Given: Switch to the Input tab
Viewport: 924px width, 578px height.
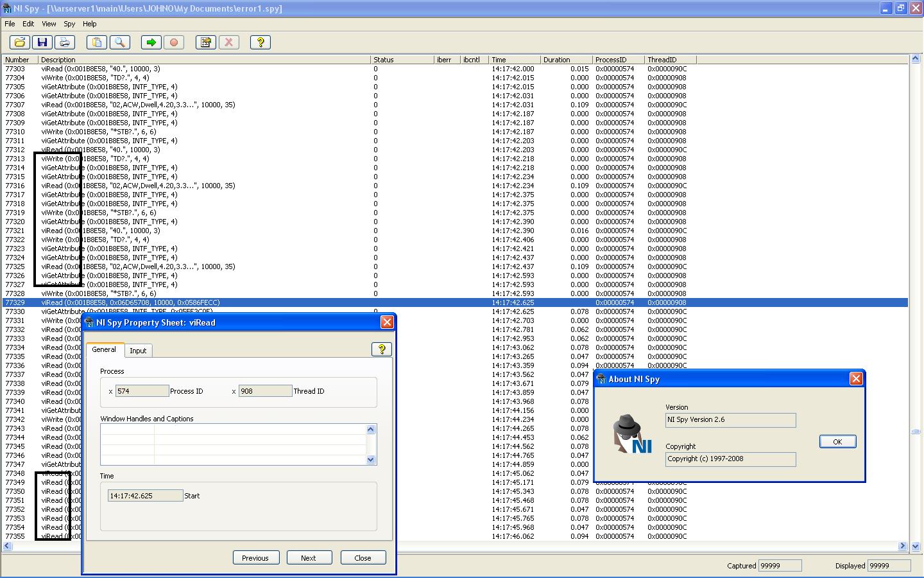Looking at the screenshot, I should coord(138,351).
